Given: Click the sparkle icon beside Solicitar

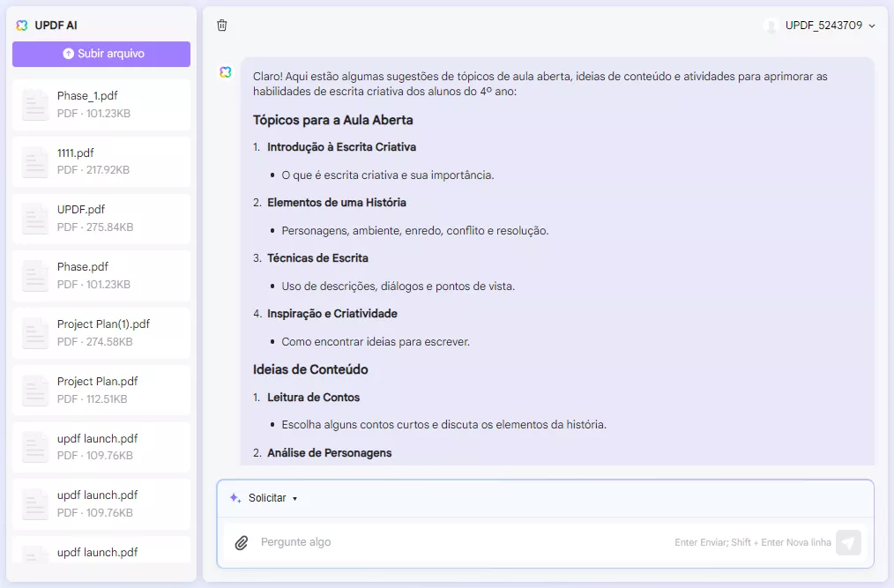Looking at the screenshot, I should click(233, 498).
